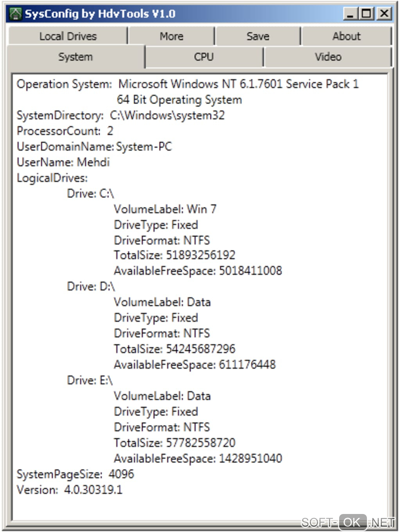Click the SystemDirectory path line
399x532 pixels.
(x=120, y=115)
